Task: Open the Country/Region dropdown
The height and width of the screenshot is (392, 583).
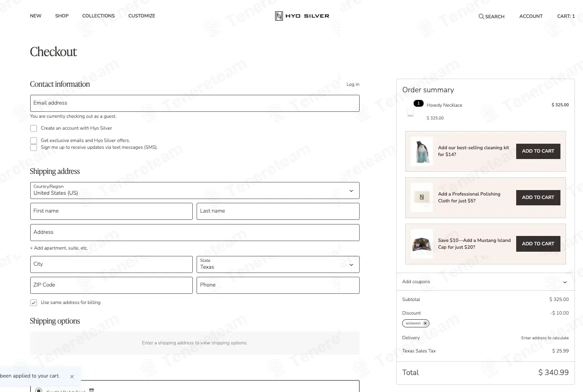Action: coord(195,190)
